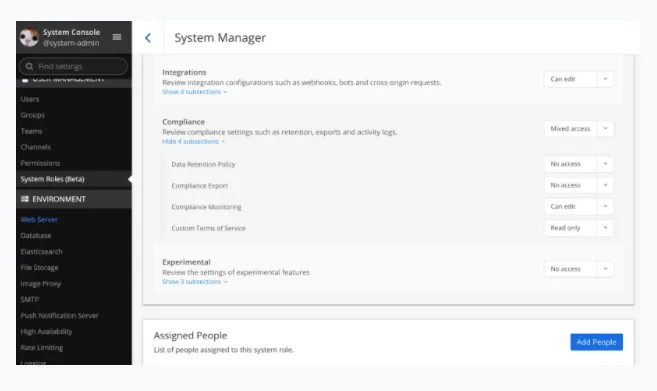
Task: Open SMTP settings
Action: coord(29,300)
